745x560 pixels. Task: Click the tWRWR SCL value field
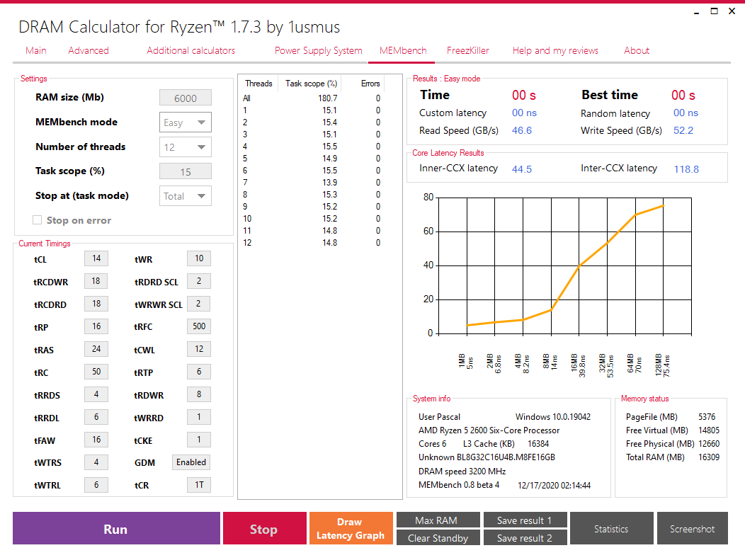pyautogui.click(x=199, y=304)
